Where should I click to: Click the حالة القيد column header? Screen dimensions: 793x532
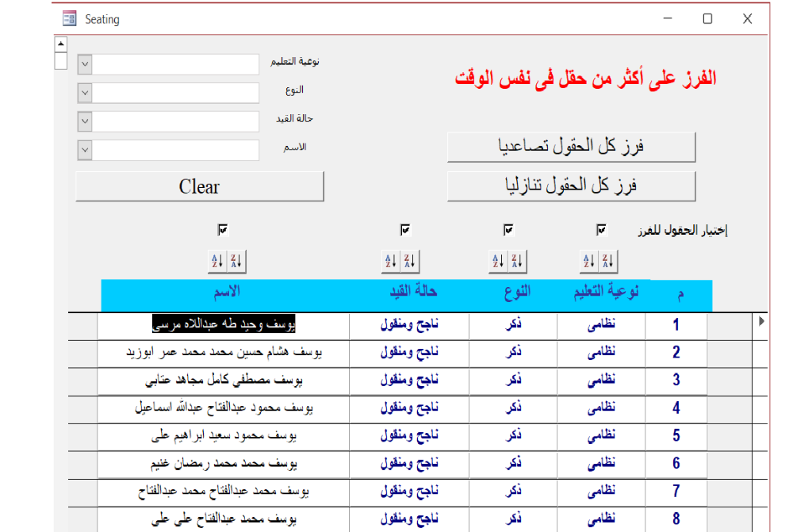[x=413, y=292]
